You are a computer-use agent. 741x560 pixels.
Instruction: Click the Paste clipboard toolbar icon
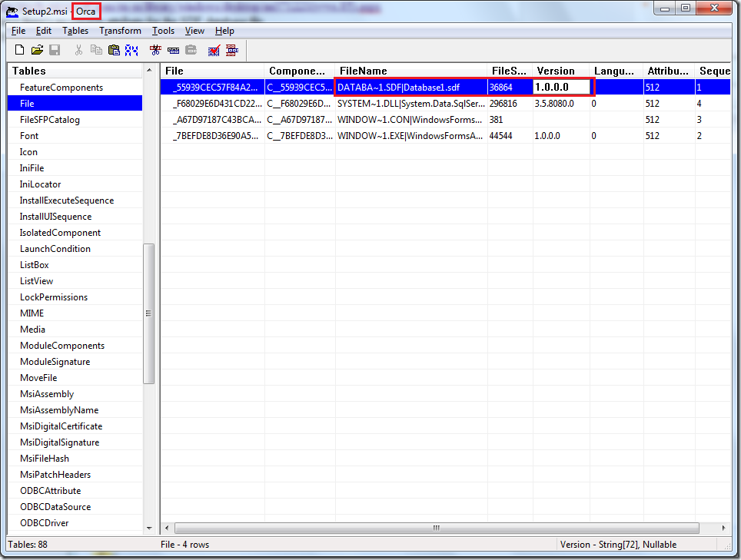click(114, 50)
